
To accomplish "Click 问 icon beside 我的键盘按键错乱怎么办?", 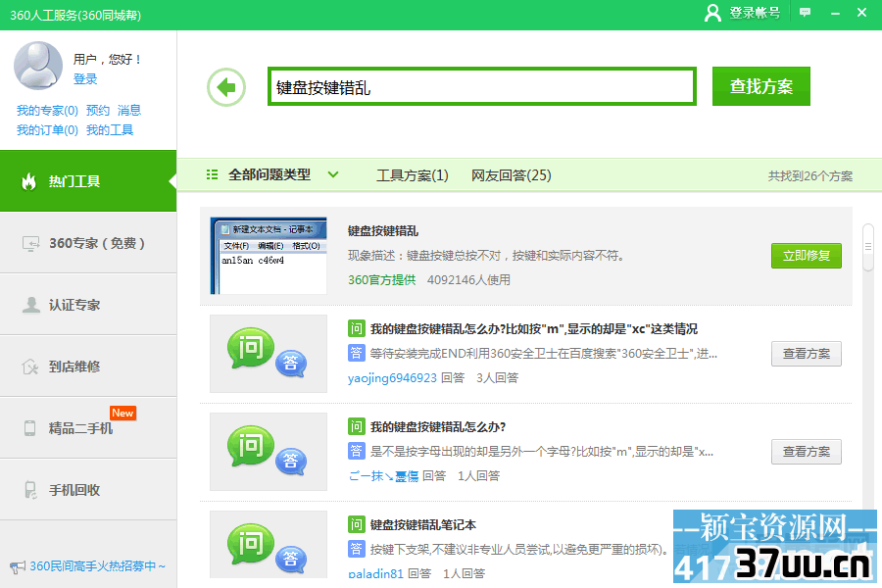I will [x=356, y=426].
